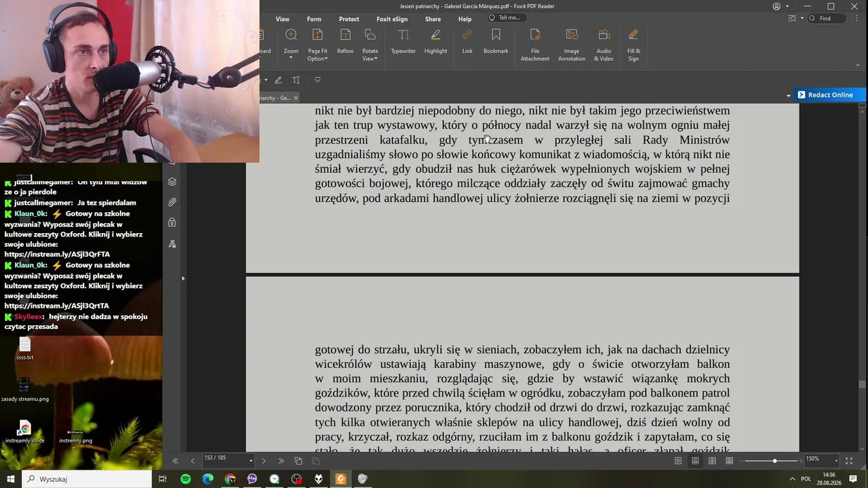Open Foxit PDF Reader taskbar icon

340,479
